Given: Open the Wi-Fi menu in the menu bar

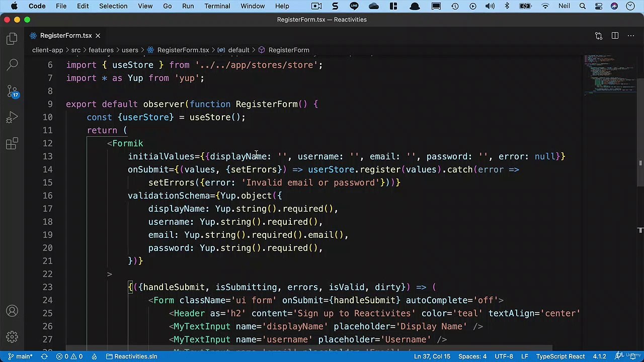Looking at the screenshot, I should point(545,6).
